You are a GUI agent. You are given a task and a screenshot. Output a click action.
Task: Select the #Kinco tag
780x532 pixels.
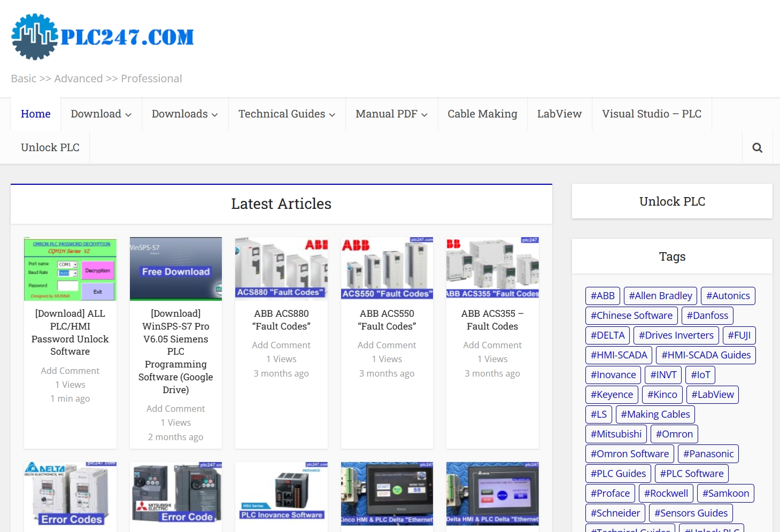pyautogui.click(x=662, y=395)
